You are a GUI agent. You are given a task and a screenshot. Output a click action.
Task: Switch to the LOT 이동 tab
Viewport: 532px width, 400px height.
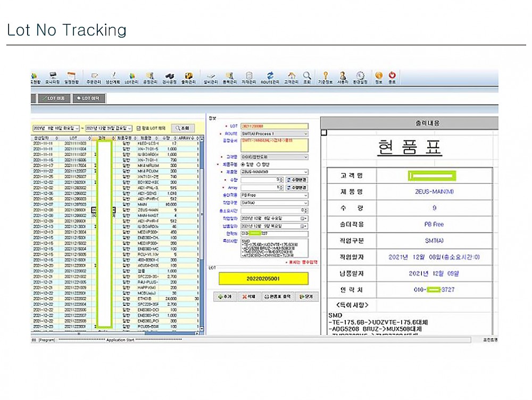click(54, 98)
